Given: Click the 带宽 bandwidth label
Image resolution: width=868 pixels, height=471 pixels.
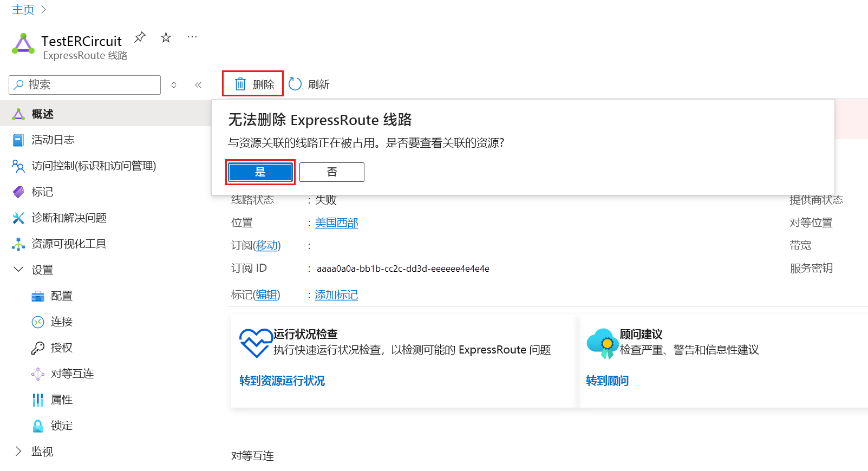Looking at the screenshot, I should click(800, 246).
